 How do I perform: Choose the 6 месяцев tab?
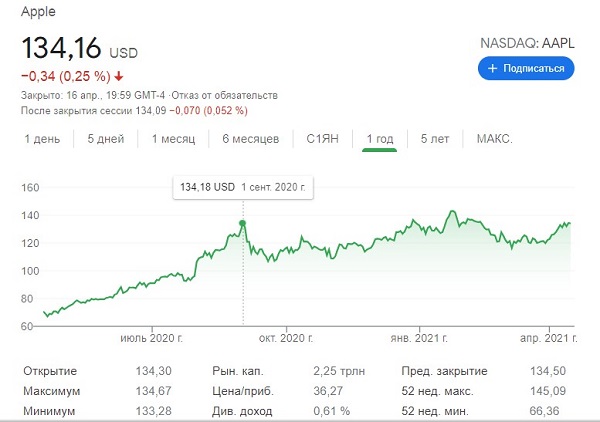251,138
